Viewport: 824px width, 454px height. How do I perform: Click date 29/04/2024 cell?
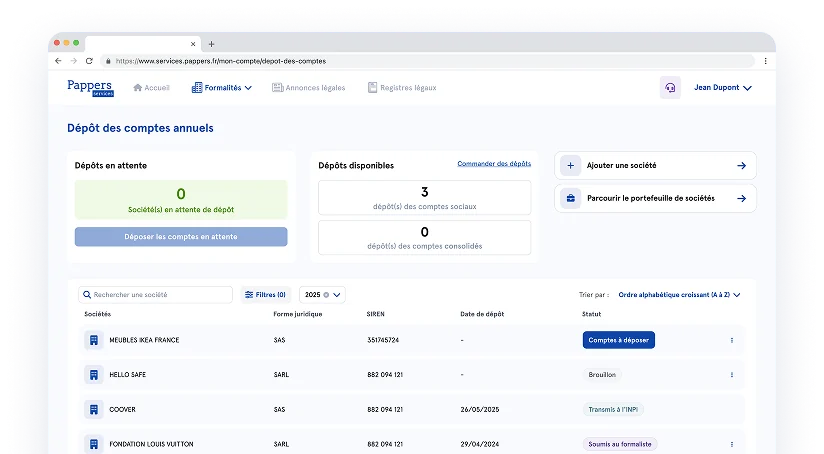(x=480, y=444)
